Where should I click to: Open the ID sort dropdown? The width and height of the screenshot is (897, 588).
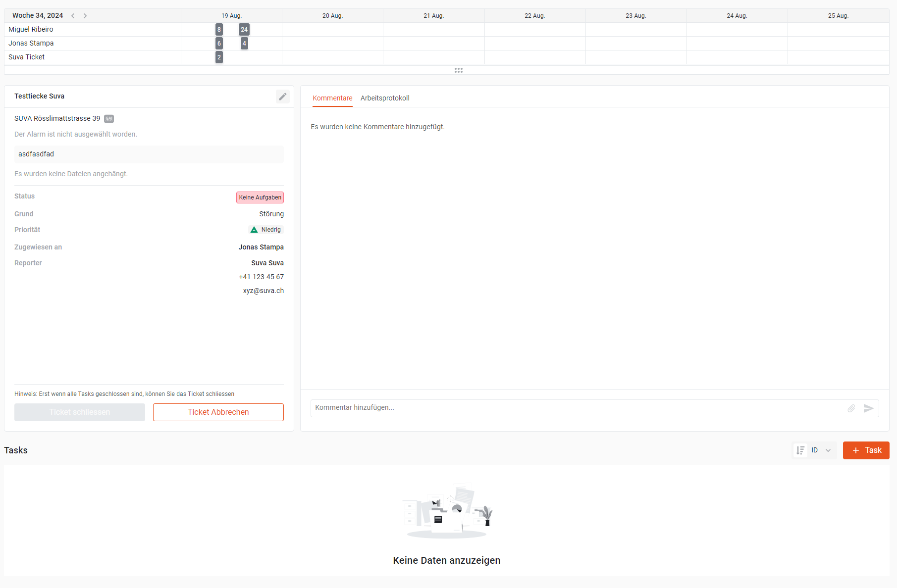[821, 450]
